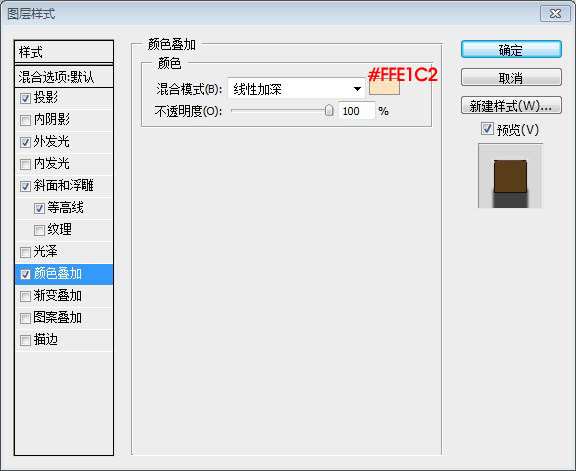This screenshot has width=576, height=471.
Task: Enable the 内发光 checkbox
Action: pos(25,164)
